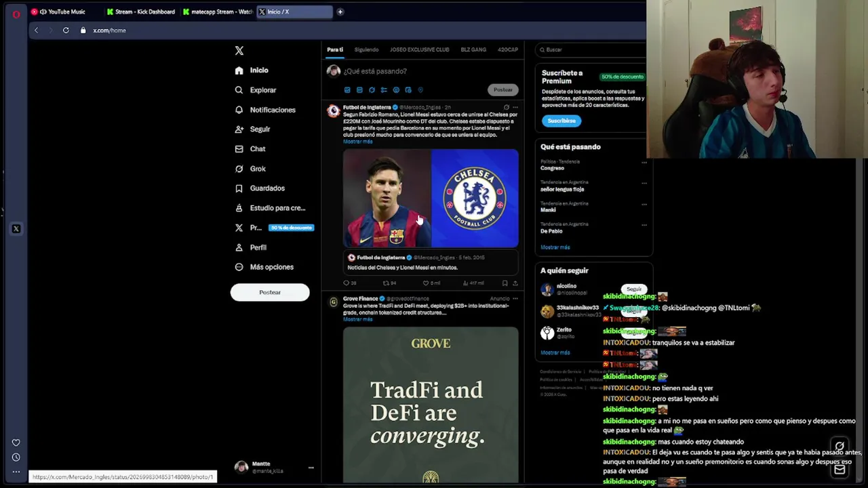Image resolution: width=868 pixels, height=488 pixels.
Task: Switch to the Para ti tab
Action: (x=335, y=49)
